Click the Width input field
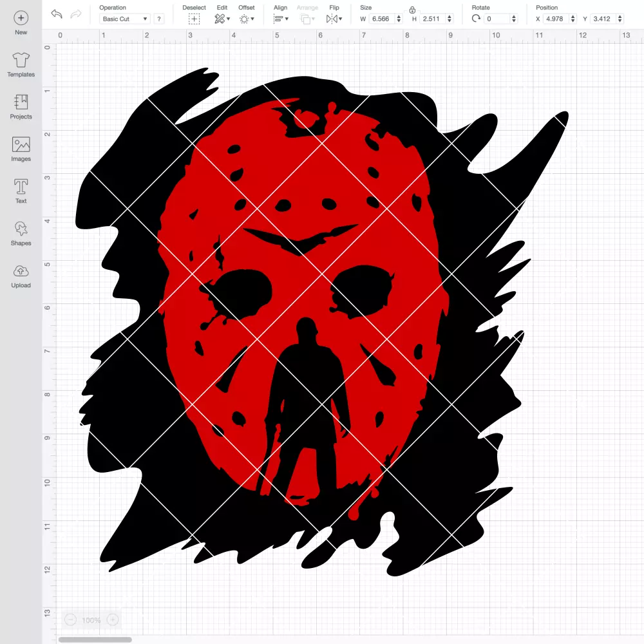 point(381,19)
